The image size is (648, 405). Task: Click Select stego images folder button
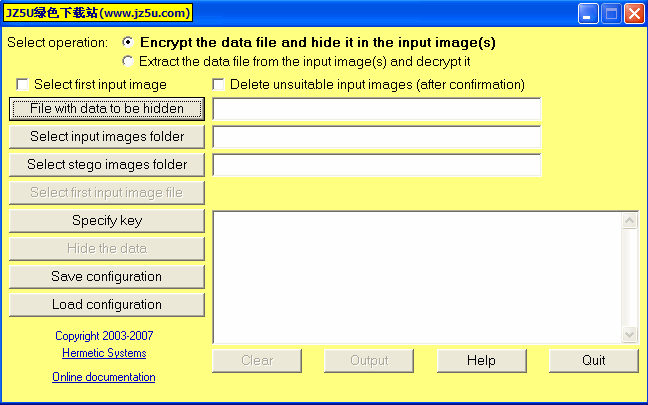(x=107, y=164)
